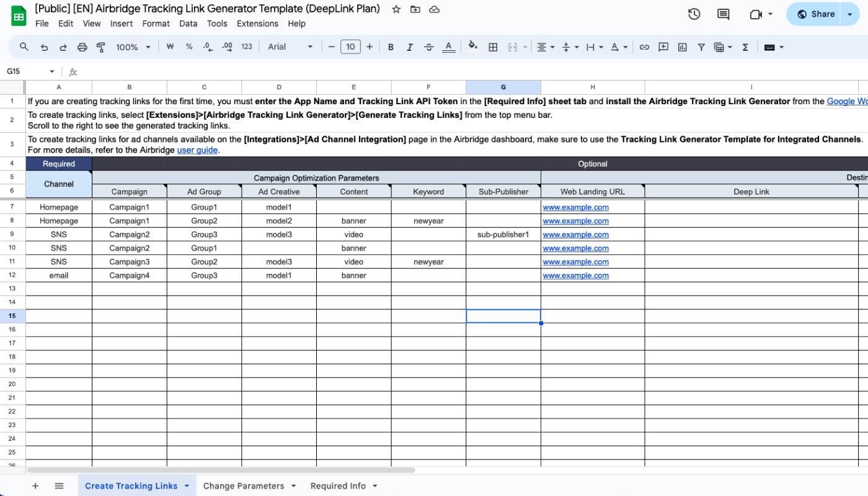868x496 pixels.
Task: Decrease decimal places icon
Action: point(208,47)
